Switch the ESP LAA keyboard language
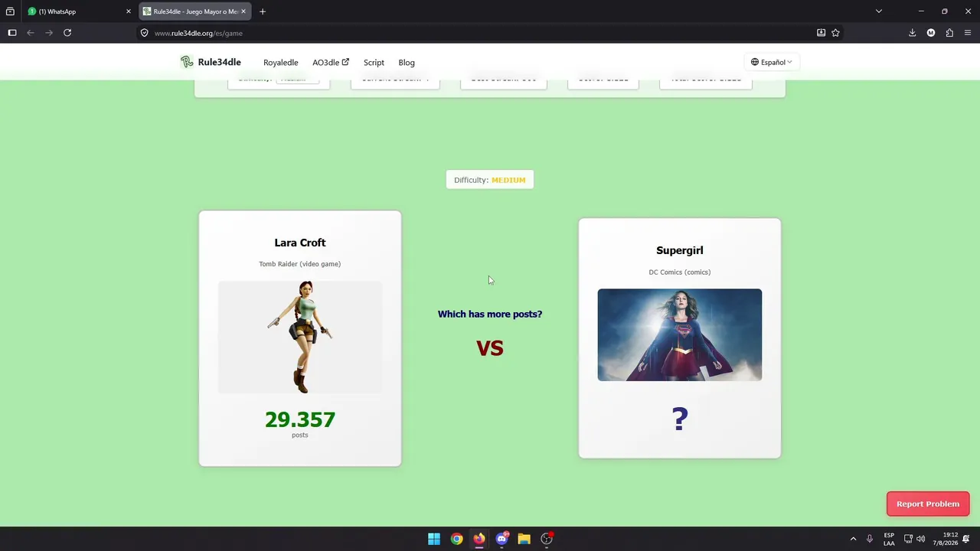Viewport: 980px width, 551px height. click(x=889, y=539)
